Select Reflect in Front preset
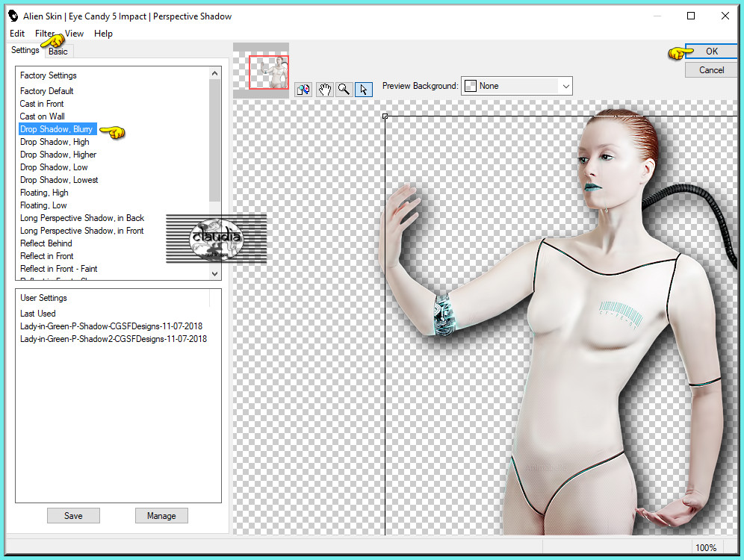 coord(46,256)
